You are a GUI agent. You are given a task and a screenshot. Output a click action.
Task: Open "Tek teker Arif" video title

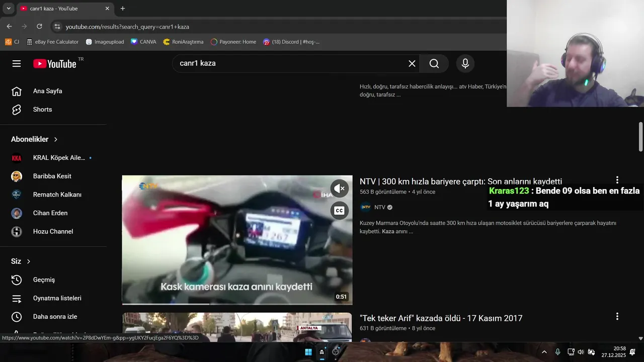(441, 318)
